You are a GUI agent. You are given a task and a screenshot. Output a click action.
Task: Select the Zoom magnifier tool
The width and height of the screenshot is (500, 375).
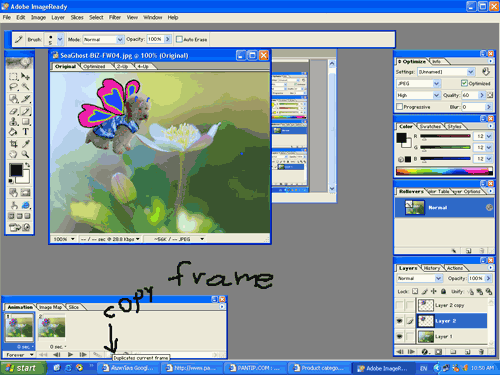(25, 154)
